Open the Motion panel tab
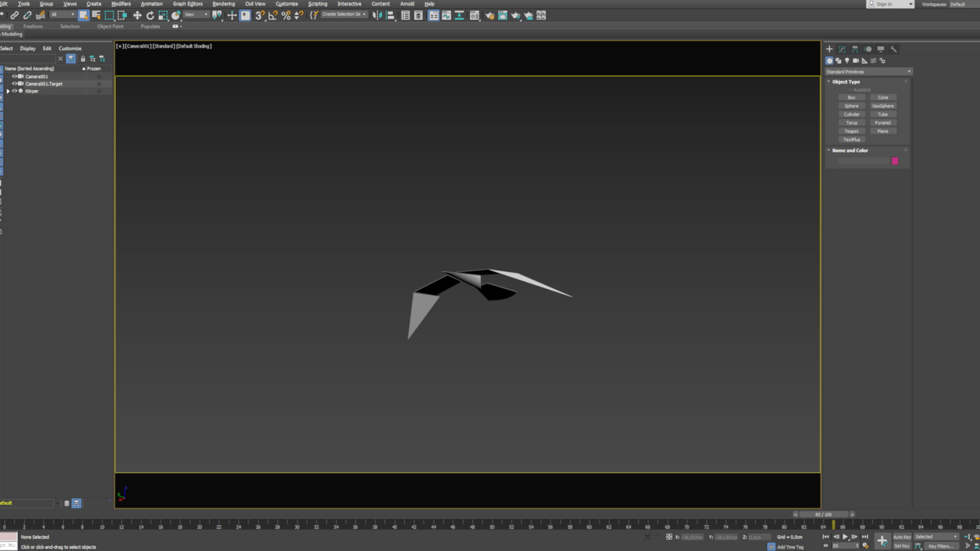980x551 pixels. coord(868,49)
